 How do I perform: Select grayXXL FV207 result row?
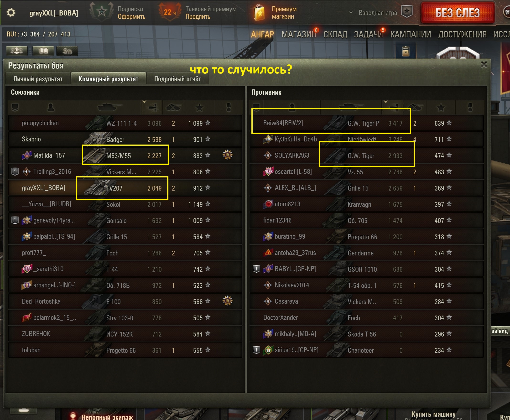pyautogui.click(x=125, y=188)
